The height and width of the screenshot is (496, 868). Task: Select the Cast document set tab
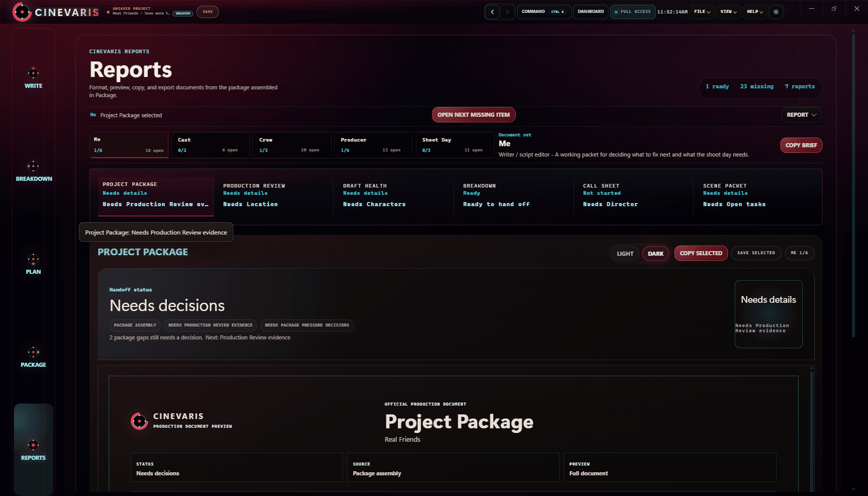pos(210,145)
